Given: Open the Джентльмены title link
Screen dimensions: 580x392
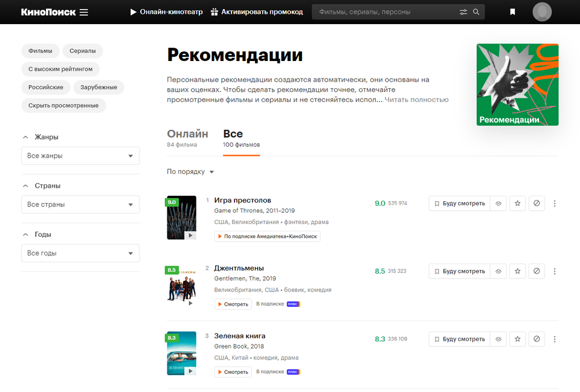Looking at the screenshot, I should 239,268.
